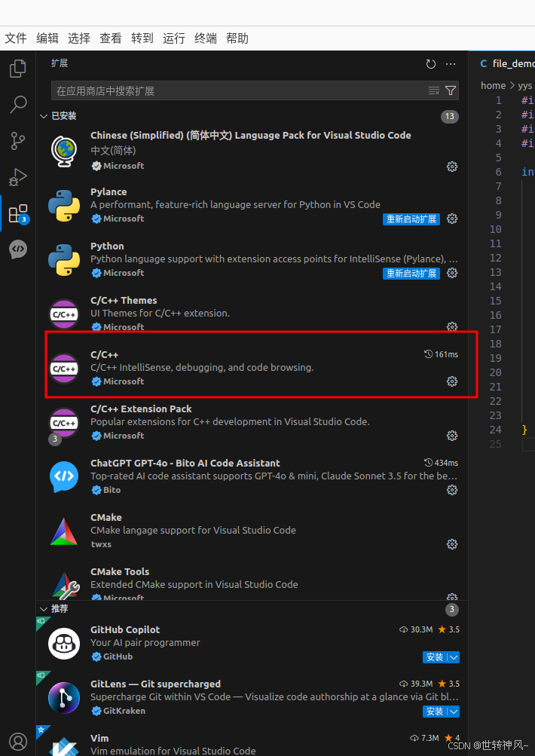The height and width of the screenshot is (756, 535).
Task: Refresh the extensions list
Action: point(430,63)
